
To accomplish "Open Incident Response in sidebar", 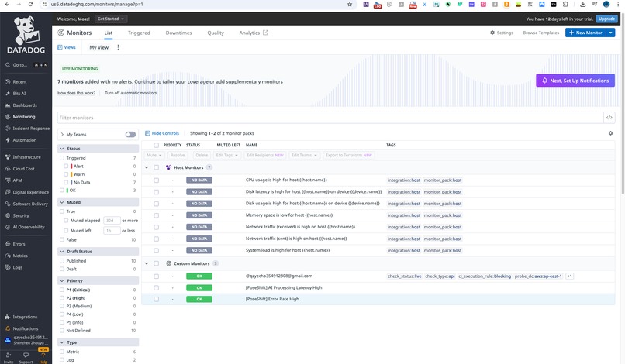I will click(31, 129).
